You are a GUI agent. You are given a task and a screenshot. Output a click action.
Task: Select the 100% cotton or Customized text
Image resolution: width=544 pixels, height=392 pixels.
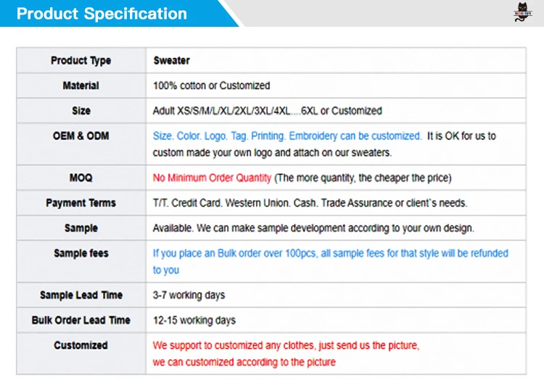pos(211,86)
